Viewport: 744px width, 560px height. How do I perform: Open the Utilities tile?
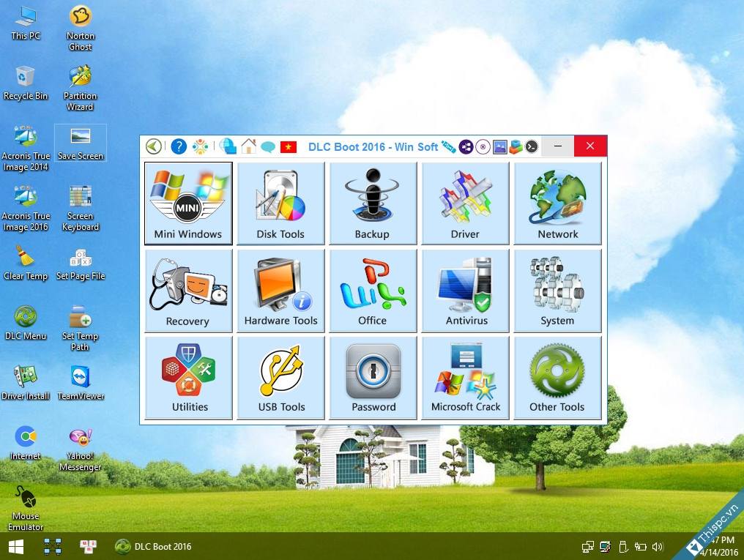188,378
